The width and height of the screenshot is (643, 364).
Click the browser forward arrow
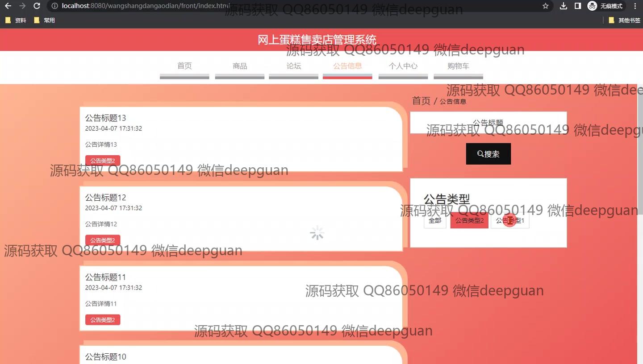pyautogui.click(x=22, y=6)
